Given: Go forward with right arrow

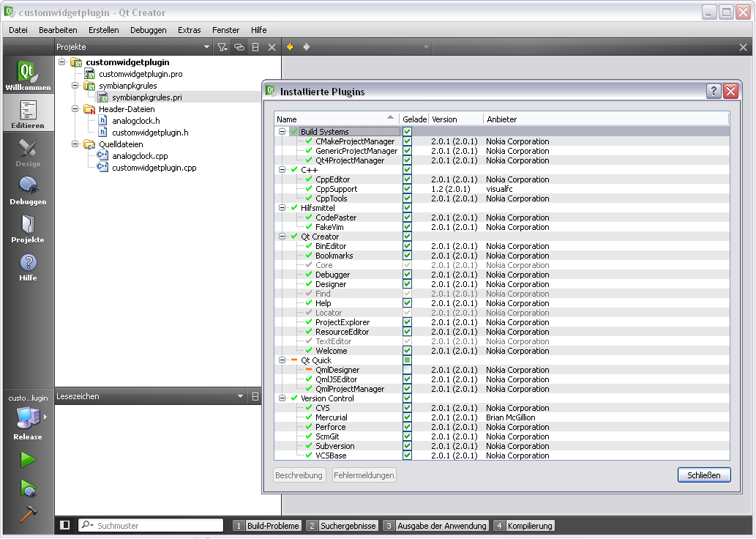Looking at the screenshot, I should point(306,47).
